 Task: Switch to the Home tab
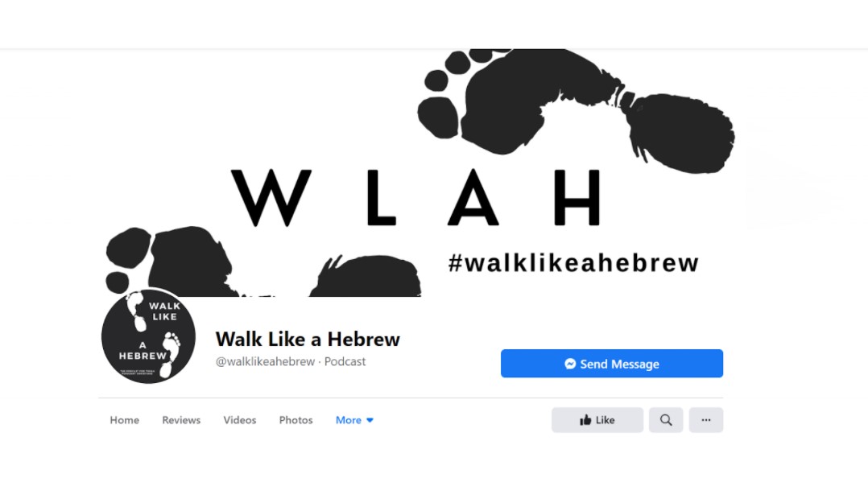[125, 420]
